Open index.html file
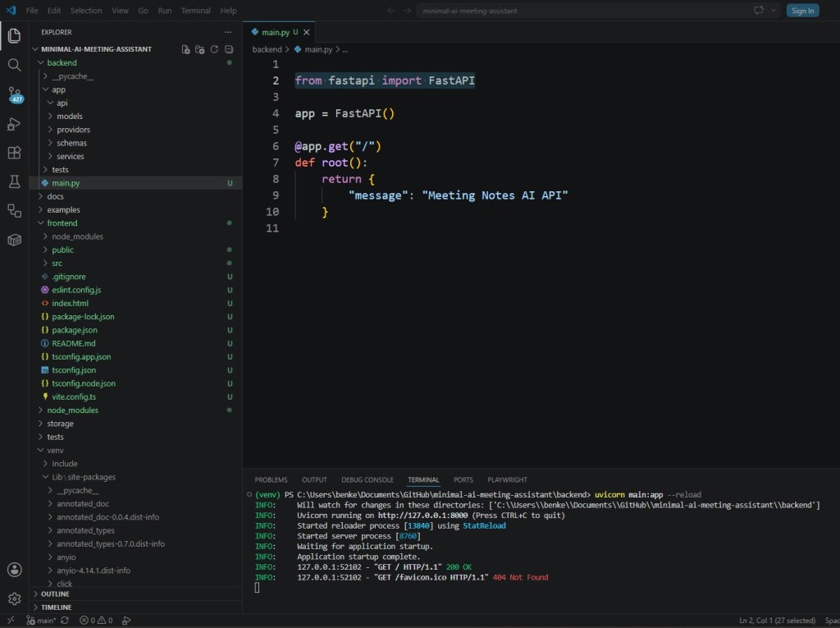This screenshot has width=840, height=628. pyautogui.click(x=71, y=304)
